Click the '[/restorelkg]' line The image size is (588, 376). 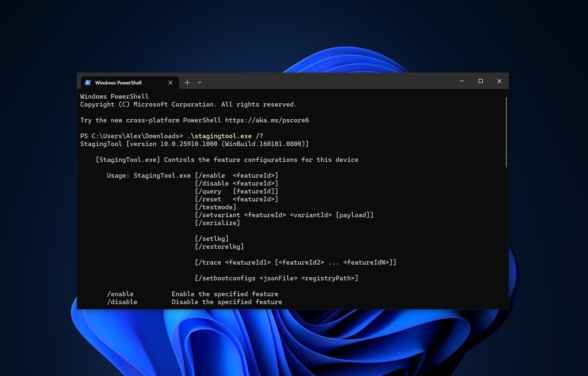[x=219, y=247]
